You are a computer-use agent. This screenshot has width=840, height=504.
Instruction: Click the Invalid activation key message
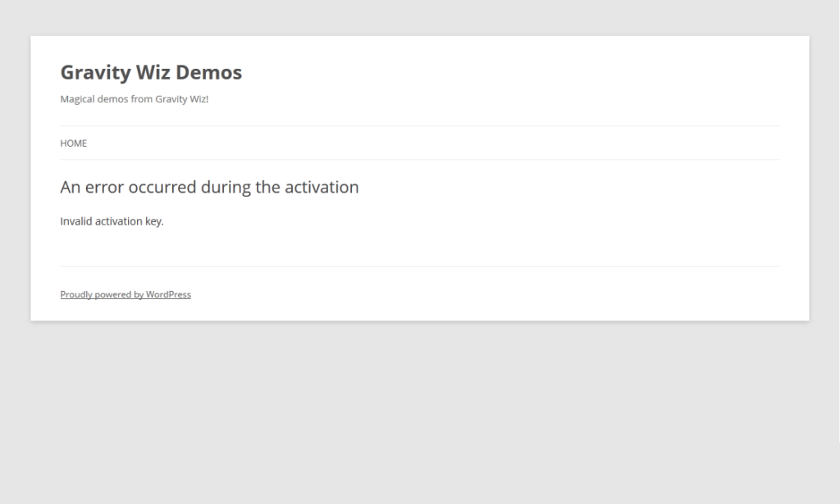[112, 220]
